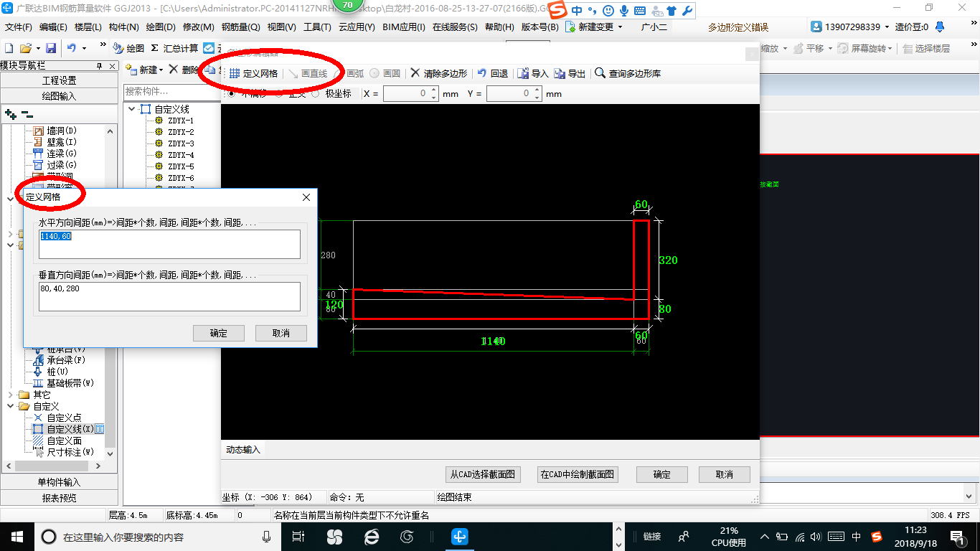The image size is (980, 551).
Task: Select ZDYX-5 in component list
Action: point(181,166)
